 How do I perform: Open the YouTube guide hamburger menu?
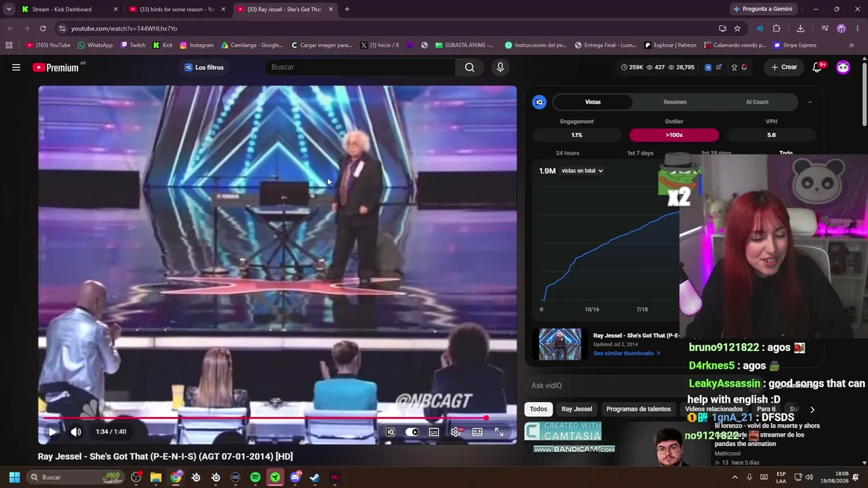click(x=16, y=67)
